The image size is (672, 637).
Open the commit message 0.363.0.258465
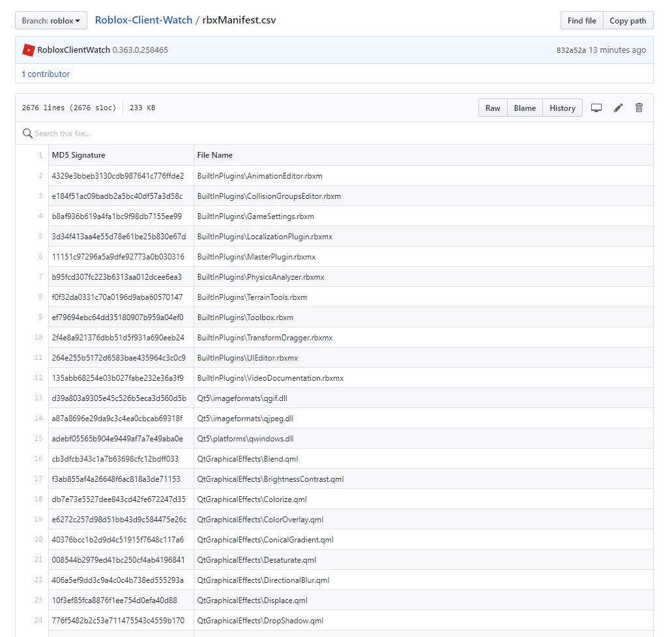[x=140, y=50]
